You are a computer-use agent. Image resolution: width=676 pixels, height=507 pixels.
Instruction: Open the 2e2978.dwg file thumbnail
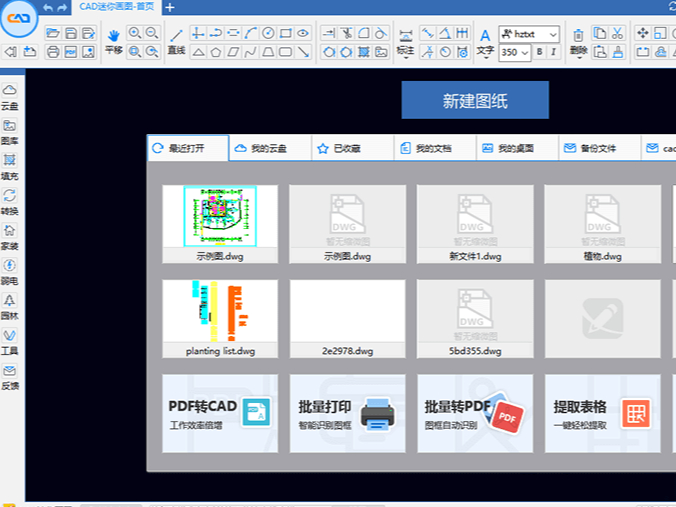pyautogui.click(x=347, y=319)
